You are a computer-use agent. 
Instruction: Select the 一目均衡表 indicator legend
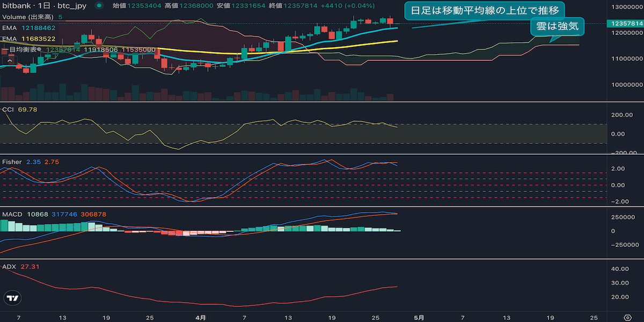(23, 49)
